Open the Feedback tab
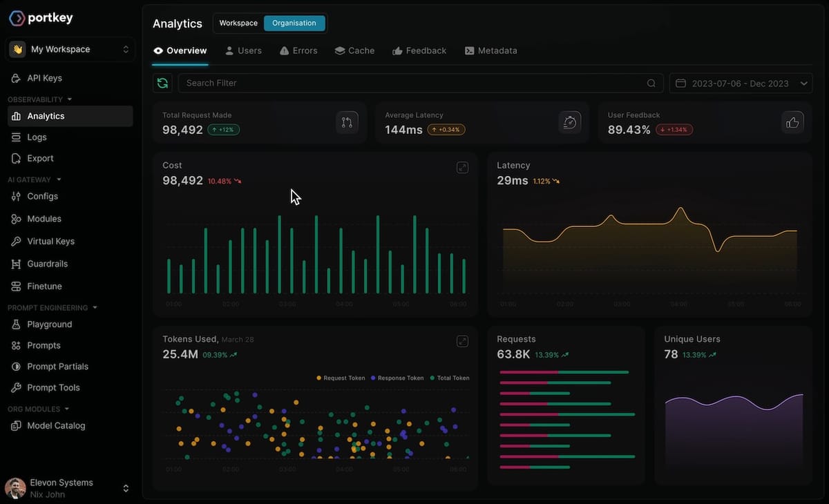 coord(419,50)
